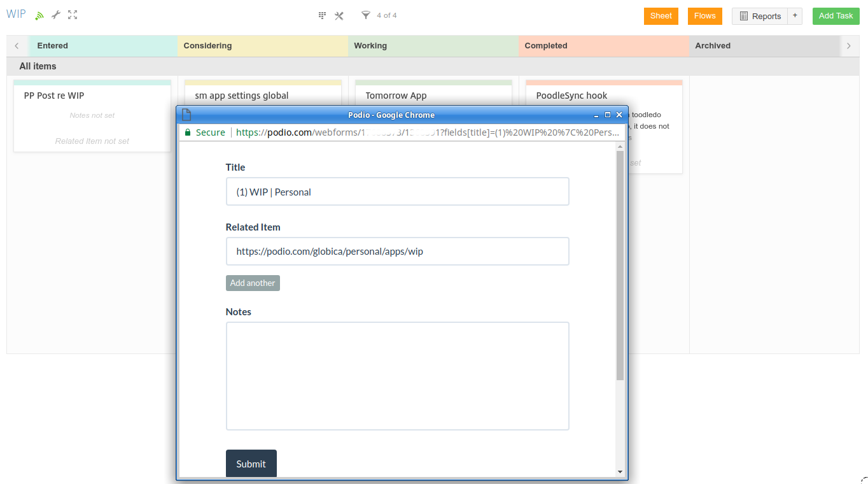This screenshot has width=868, height=484.
Task: Open the Flows button
Action: coord(705,16)
